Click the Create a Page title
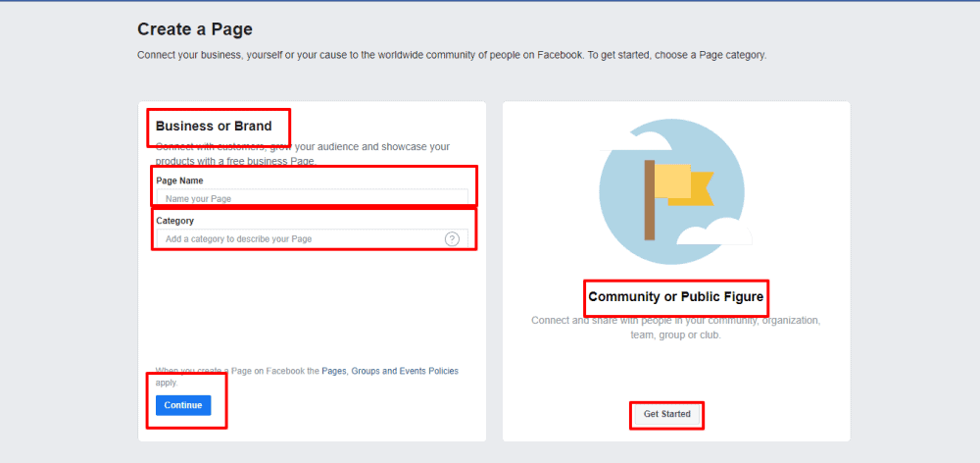This screenshot has height=463, width=980. point(195,29)
